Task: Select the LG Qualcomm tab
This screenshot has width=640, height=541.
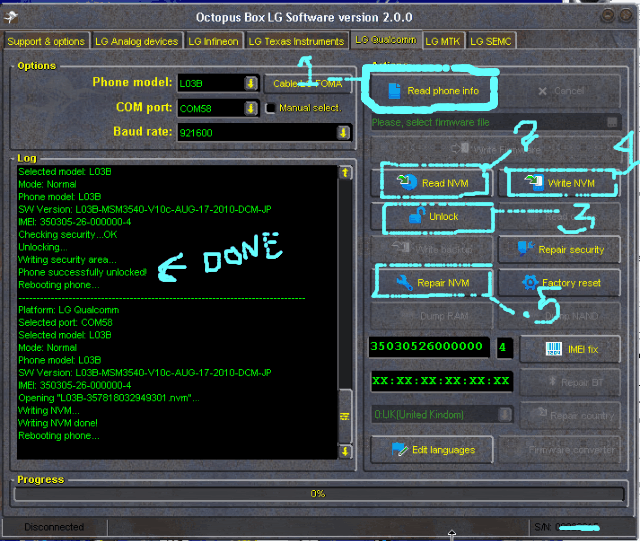Action: pos(386,40)
